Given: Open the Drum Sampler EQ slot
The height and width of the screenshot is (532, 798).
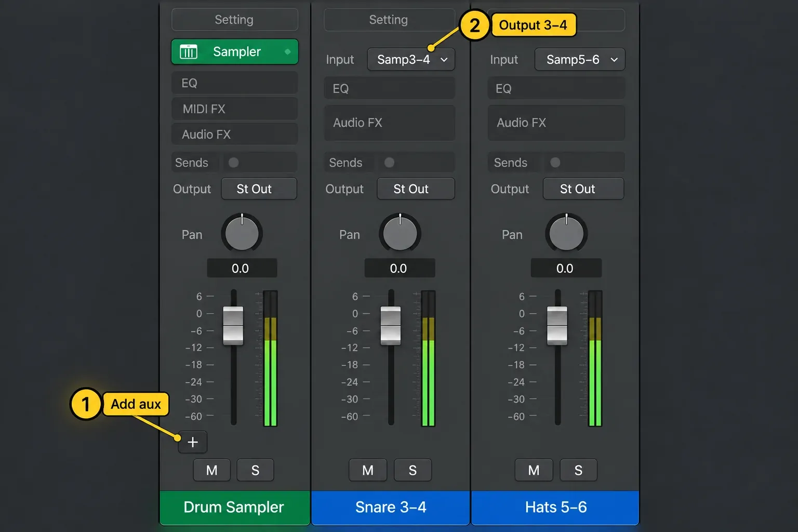Looking at the screenshot, I should (x=235, y=83).
